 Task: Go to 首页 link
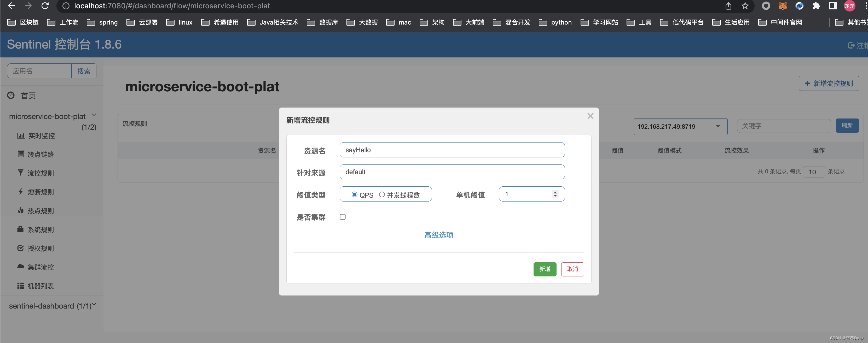[28, 96]
